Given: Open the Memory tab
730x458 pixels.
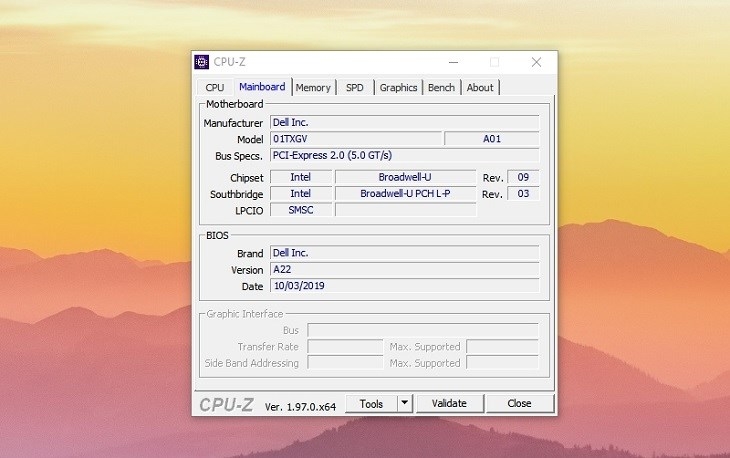Looking at the screenshot, I should click(x=313, y=88).
